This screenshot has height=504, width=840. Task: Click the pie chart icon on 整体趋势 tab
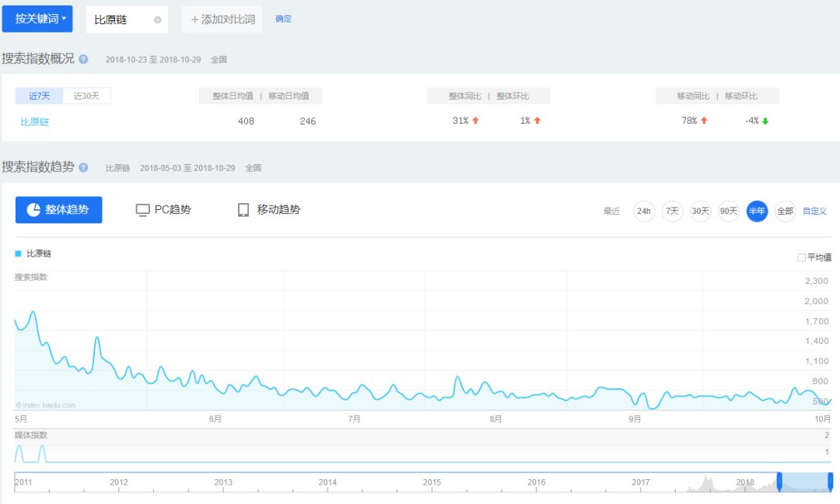(x=34, y=209)
